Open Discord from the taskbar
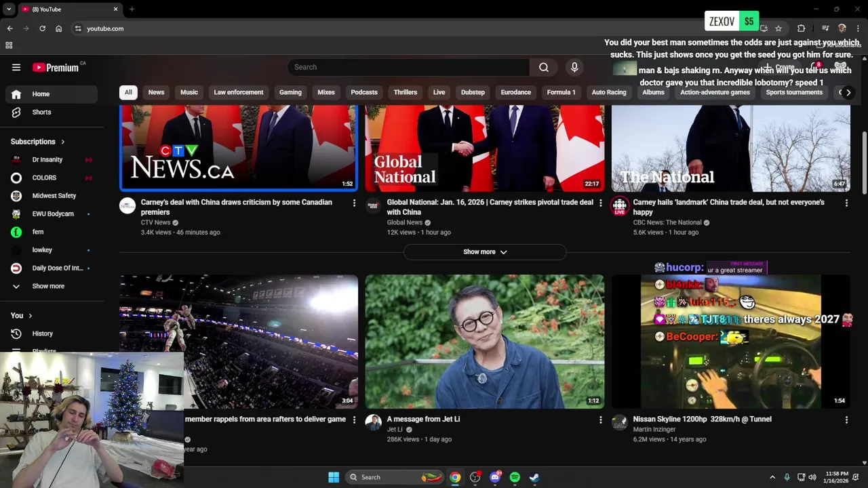 click(495, 477)
